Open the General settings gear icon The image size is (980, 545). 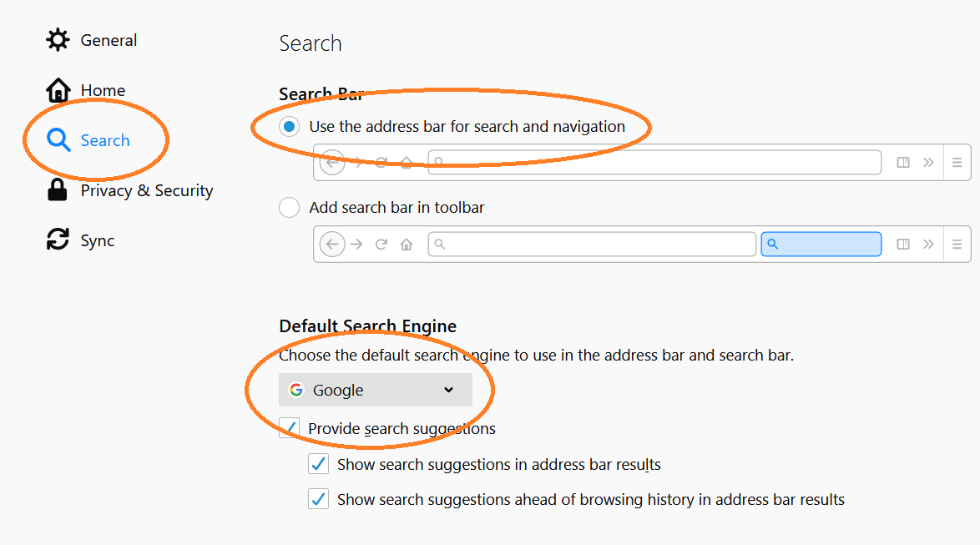click(x=58, y=40)
